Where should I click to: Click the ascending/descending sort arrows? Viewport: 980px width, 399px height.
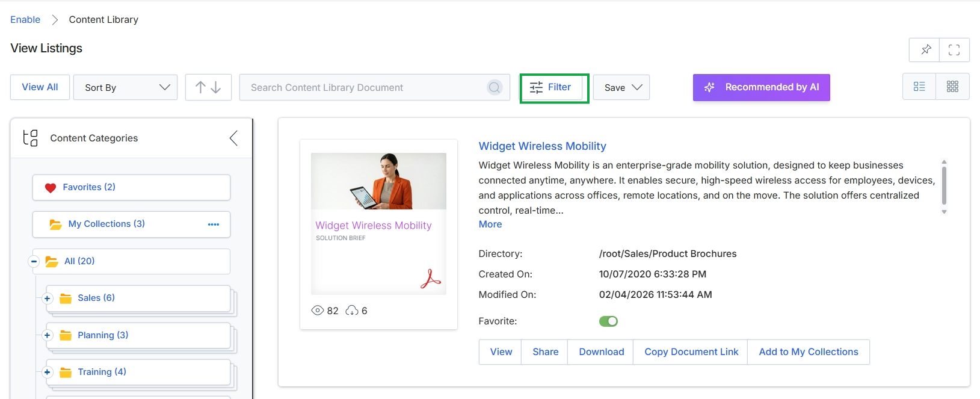click(208, 87)
